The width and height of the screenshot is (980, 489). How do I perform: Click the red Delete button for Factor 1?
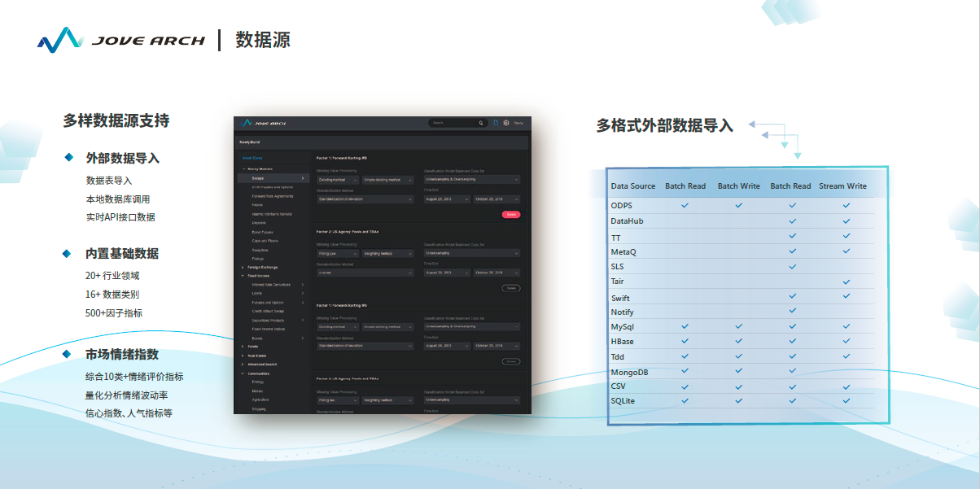(511, 215)
